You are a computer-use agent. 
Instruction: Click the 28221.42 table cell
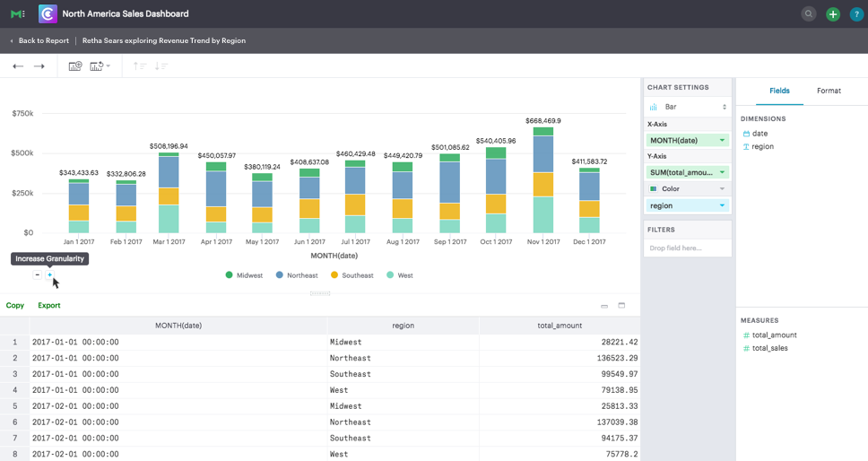pos(560,342)
